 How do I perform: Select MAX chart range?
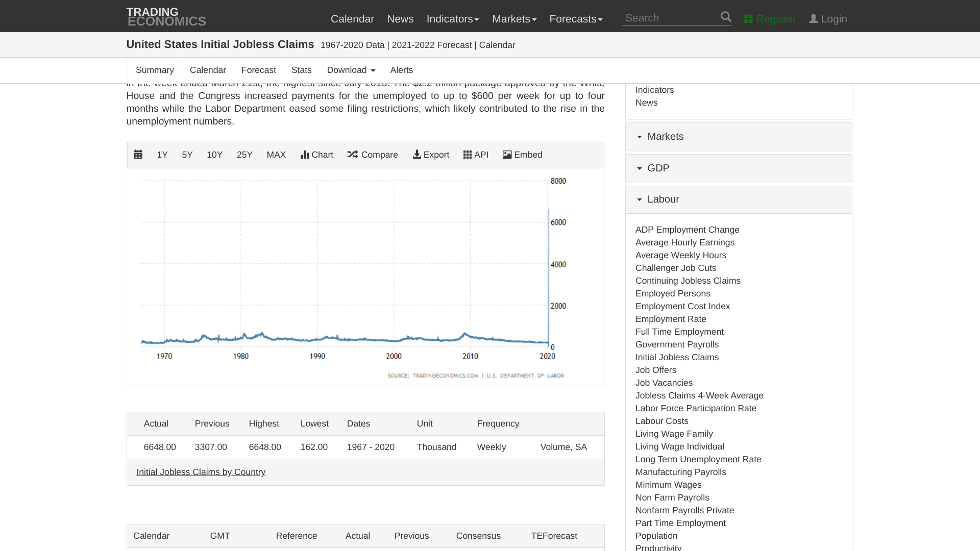coord(276,155)
